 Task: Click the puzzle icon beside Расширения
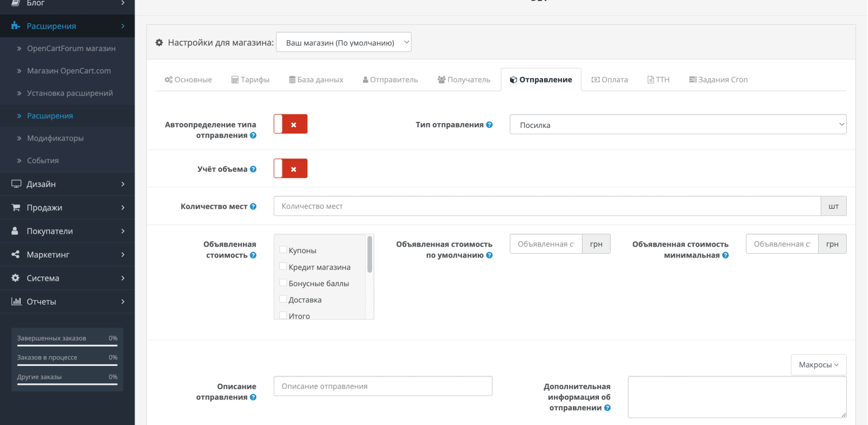pyautogui.click(x=16, y=26)
